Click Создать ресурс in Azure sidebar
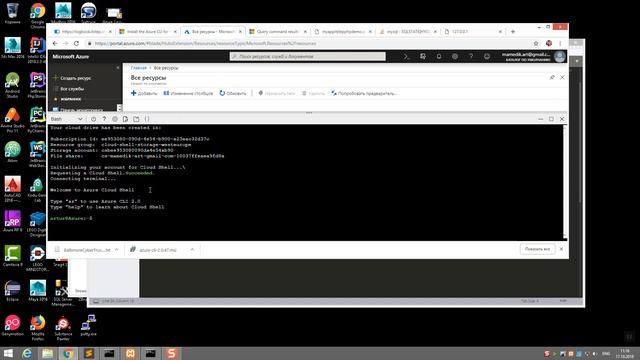This screenshot has width=640, height=360. [x=72, y=78]
